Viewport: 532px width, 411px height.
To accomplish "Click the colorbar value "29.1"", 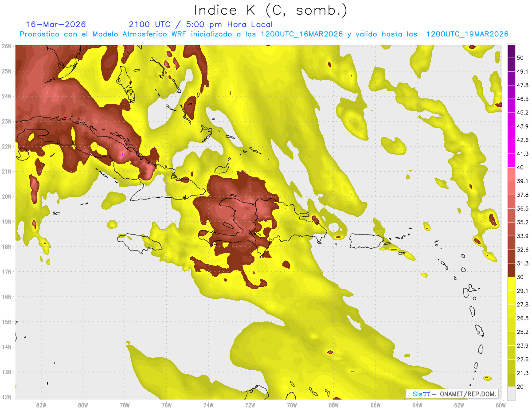I will tap(523, 291).
